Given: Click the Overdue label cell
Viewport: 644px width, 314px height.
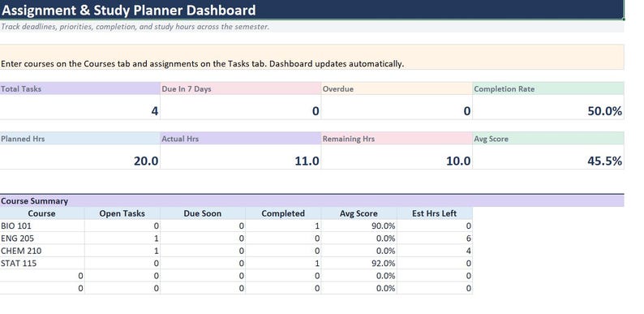Looking at the screenshot, I should (397, 88).
